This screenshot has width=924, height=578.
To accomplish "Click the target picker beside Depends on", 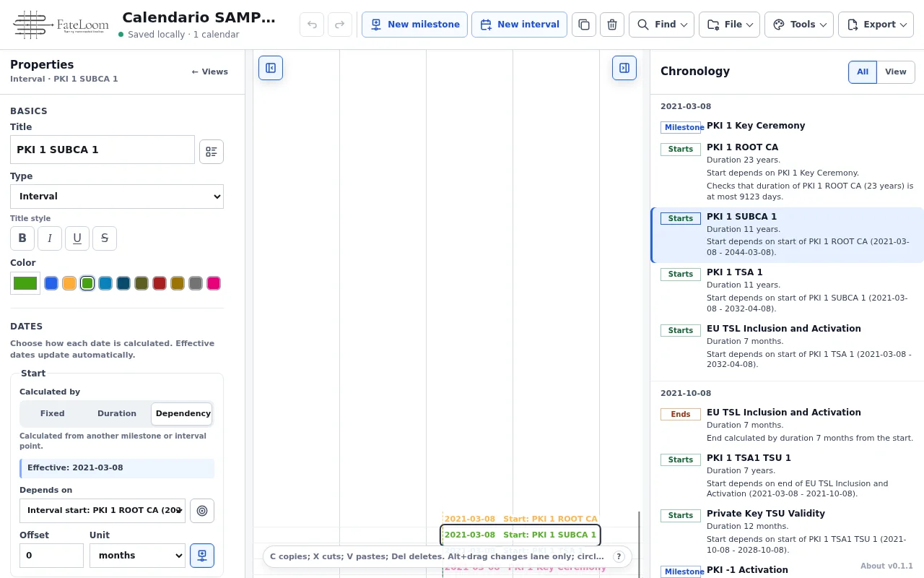I will click(202, 511).
